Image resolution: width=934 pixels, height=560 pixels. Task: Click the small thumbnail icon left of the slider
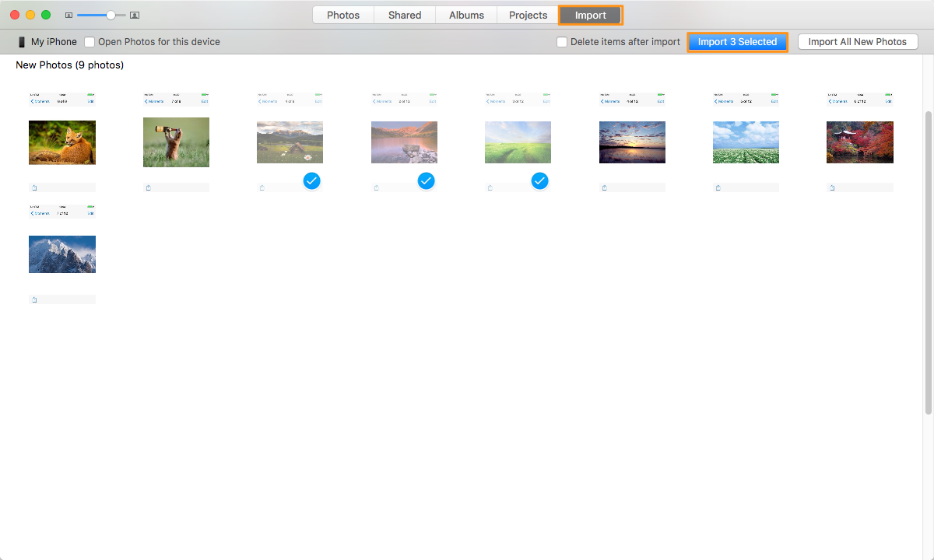69,15
